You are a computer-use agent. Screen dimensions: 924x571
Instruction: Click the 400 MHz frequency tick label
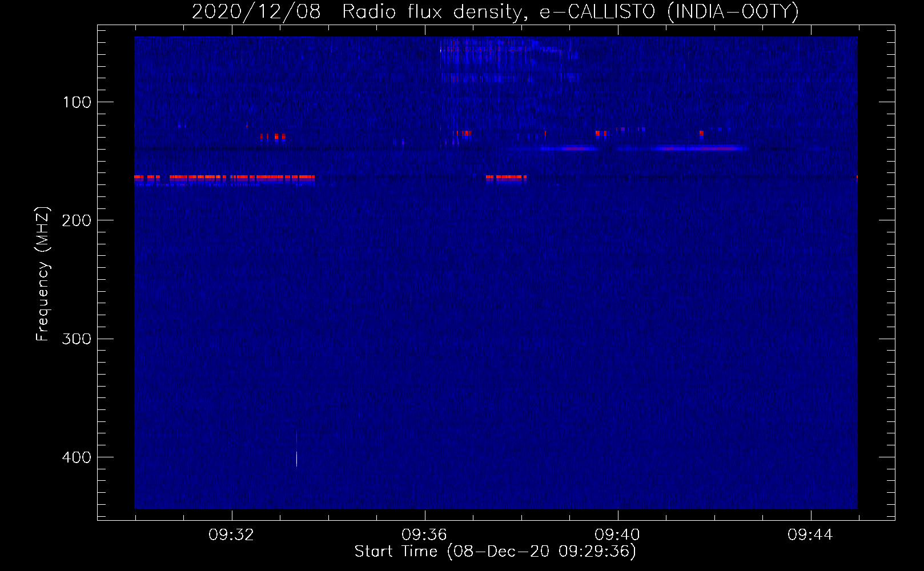click(77, 457)
